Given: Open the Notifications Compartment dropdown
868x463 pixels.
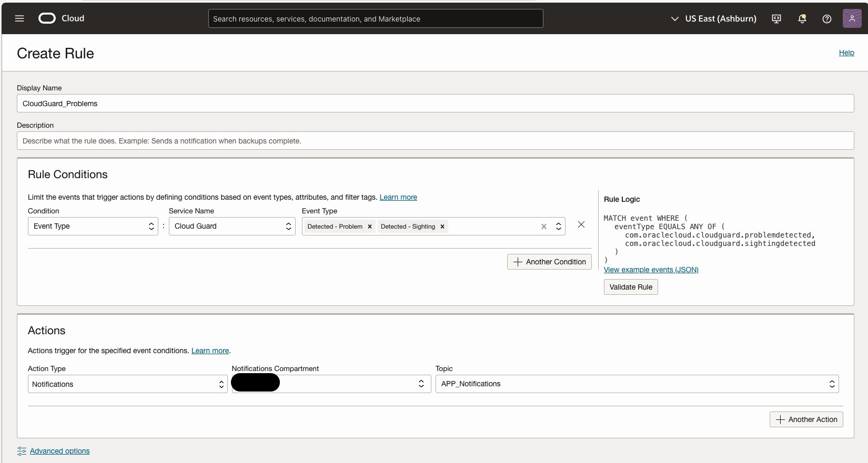Looking at the screenshot, I should pos(331,384).
